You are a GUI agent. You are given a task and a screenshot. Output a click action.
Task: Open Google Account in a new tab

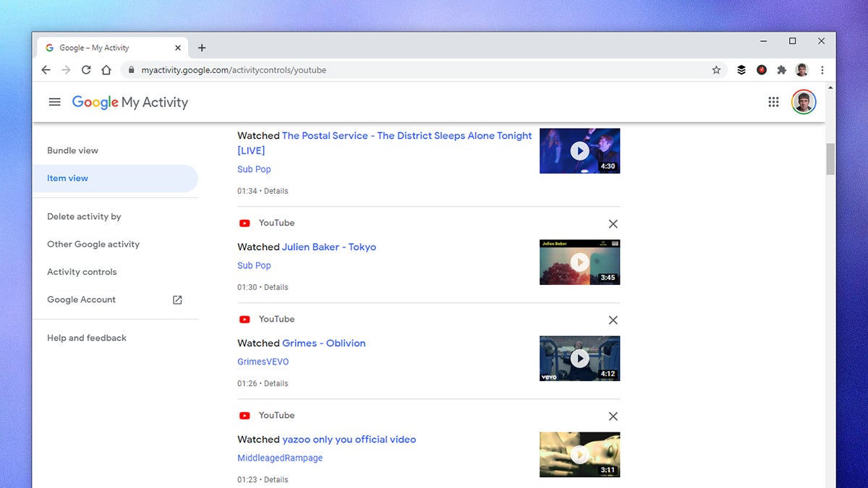tap(81, 299)
